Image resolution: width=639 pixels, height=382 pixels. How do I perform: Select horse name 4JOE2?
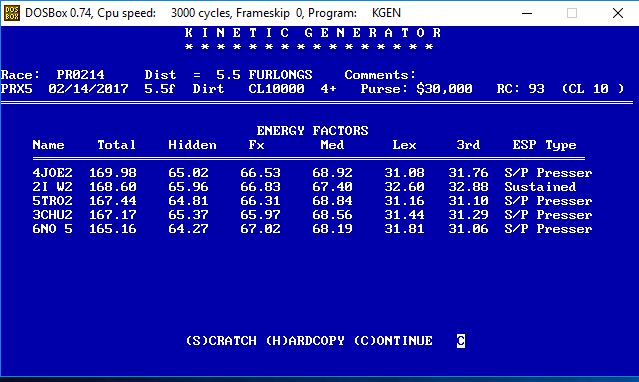tap(53, 173)
